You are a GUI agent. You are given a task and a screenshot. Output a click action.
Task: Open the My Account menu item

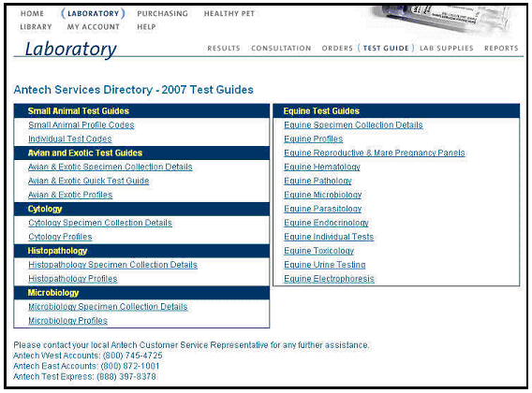pyautogui.click(x=94, y=27)
